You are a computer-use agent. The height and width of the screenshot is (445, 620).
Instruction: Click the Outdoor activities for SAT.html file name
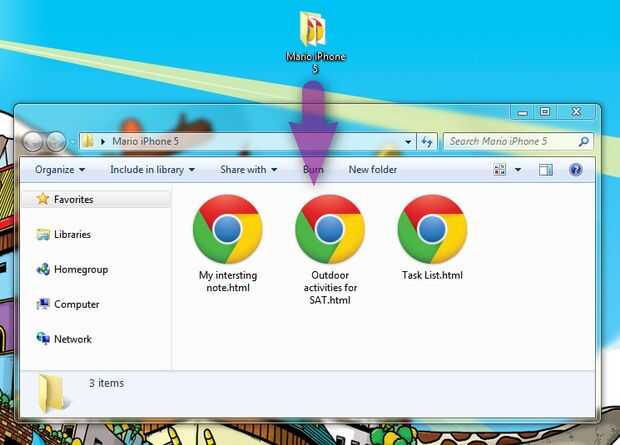330,288
